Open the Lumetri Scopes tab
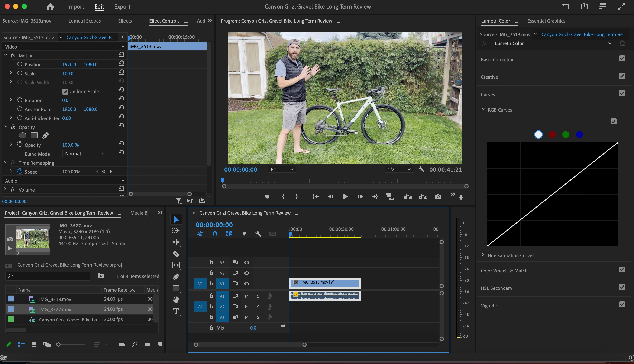The height and width of the screenshot is (364, 634). tap(85, 21)
